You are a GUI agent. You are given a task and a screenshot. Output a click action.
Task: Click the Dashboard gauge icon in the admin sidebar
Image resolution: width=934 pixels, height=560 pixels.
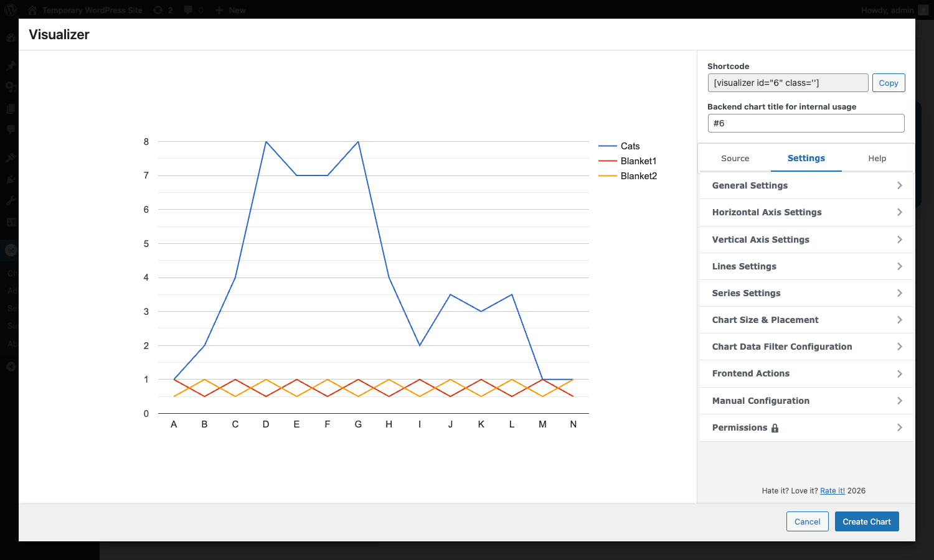coord(11,37)
